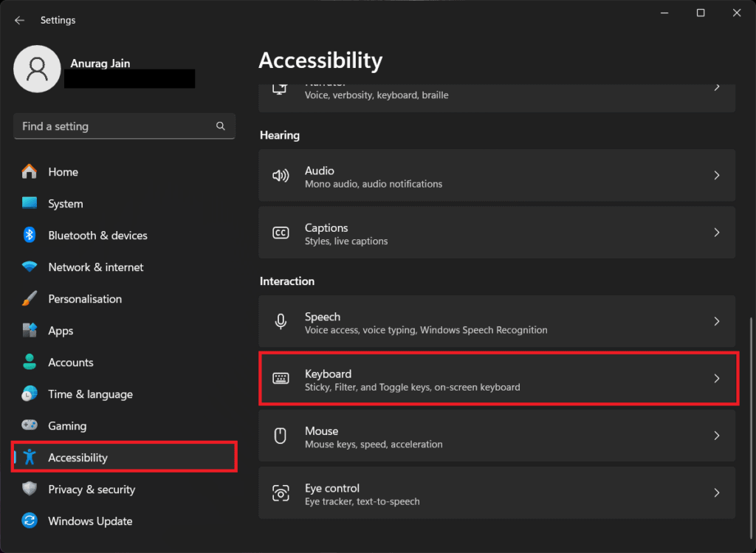
Task: Select the Home icon in the sidebar
Action: pyautogui.click(x=28, y=171)
